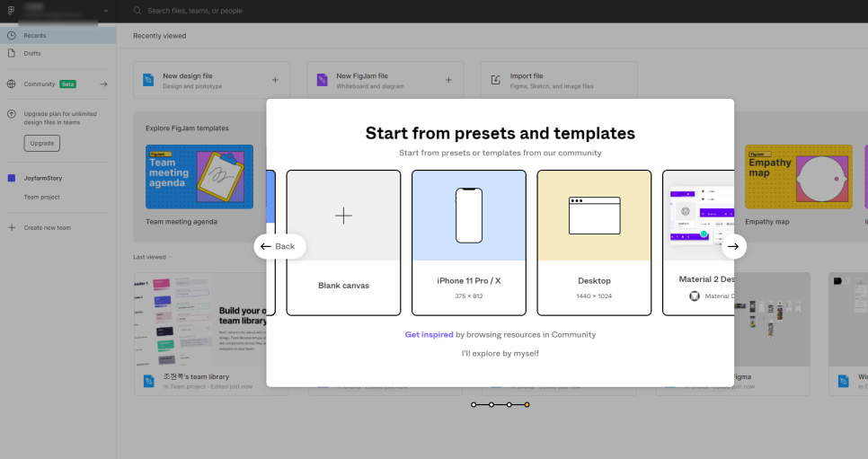This screenshot has width=868, height=459.
Task: Choose the iPhone 11 Pro / X preset
Action: coord(469,243)
